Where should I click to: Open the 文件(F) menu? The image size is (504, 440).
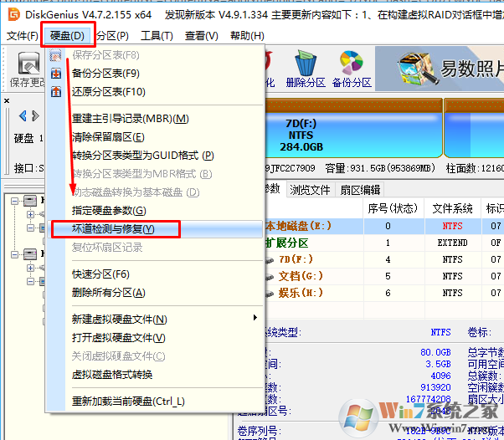coord(22,36)
